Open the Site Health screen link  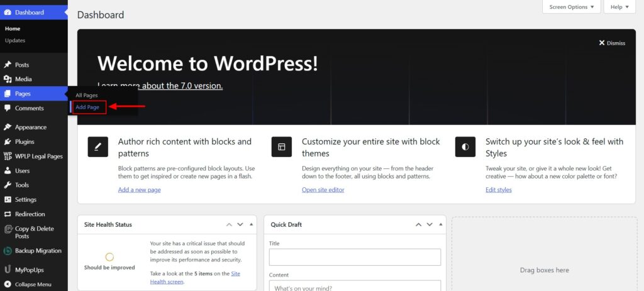tap(195, 277)
